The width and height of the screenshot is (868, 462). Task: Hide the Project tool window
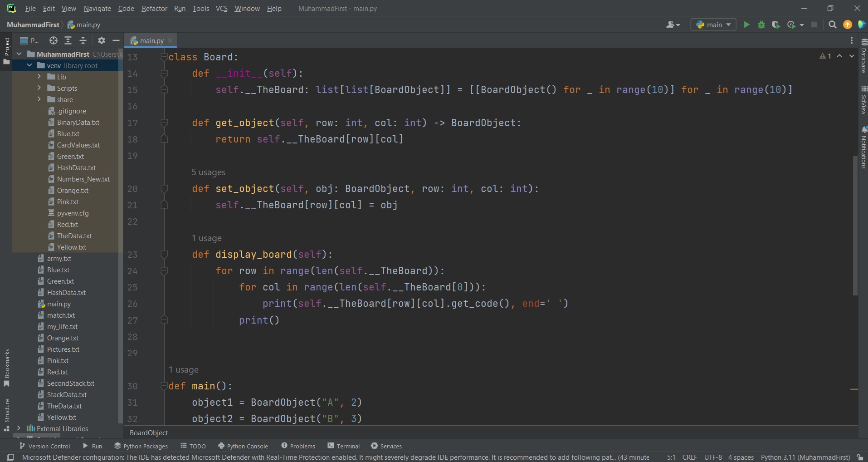pyautogui.click(x=116, y=40)
